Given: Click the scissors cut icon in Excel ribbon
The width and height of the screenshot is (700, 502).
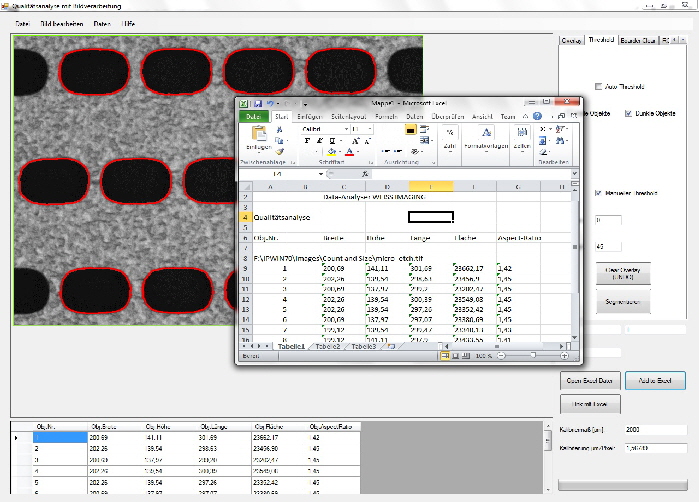Looking at the screenshot, I should tap(279, 130).
